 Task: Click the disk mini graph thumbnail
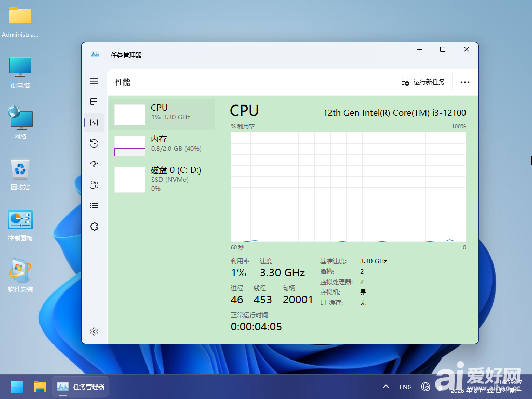pyautogui.click(x=129, y=179)
